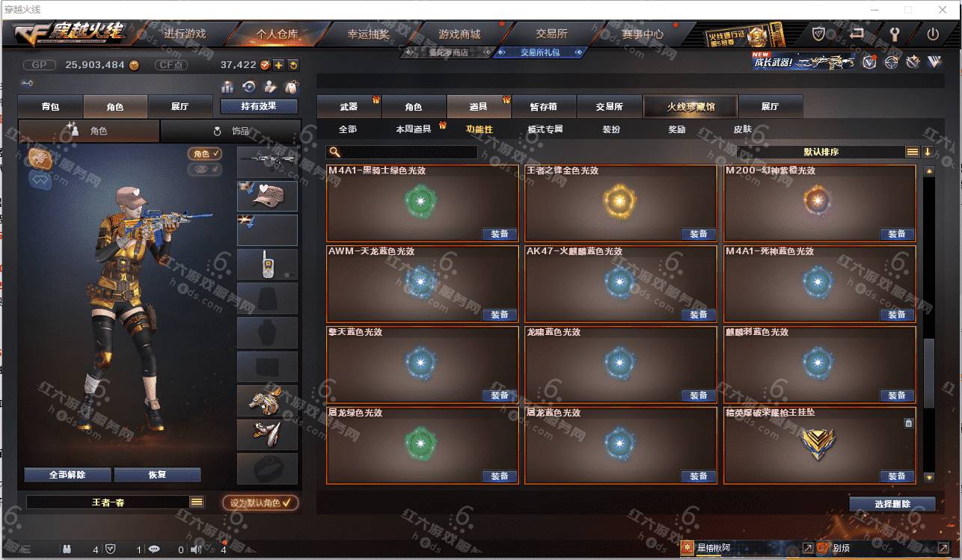Open the ranking podium icon above 持有效果
The width and height of the screenshot is (962, 560).
[x=227, y=87]
